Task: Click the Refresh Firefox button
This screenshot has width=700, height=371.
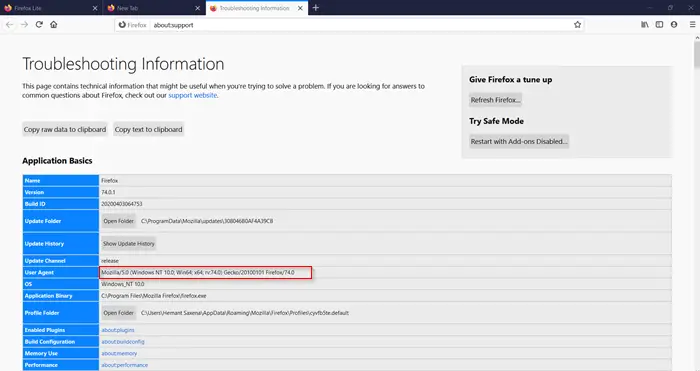Action: (496, 100)
